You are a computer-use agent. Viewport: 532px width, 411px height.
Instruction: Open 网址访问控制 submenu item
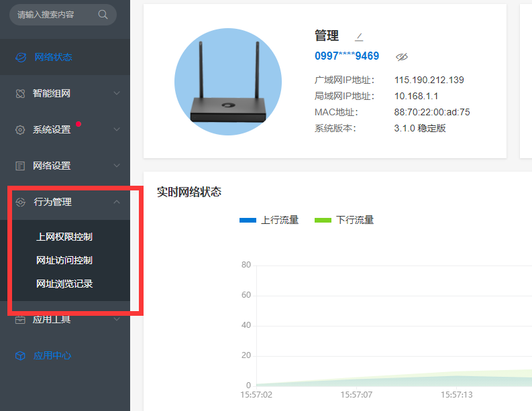[x=64, y=260]
